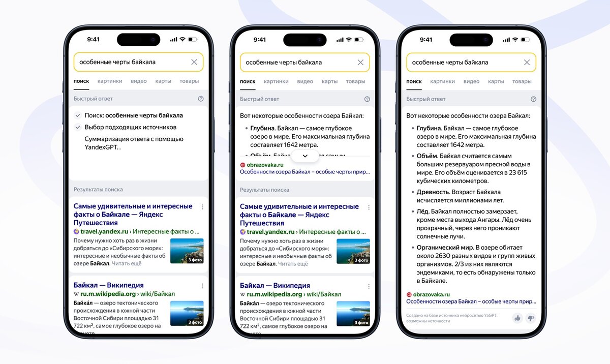The image size is (610, 364).
Task: Clear the search field on middle phone
Action: click(360, 62)
